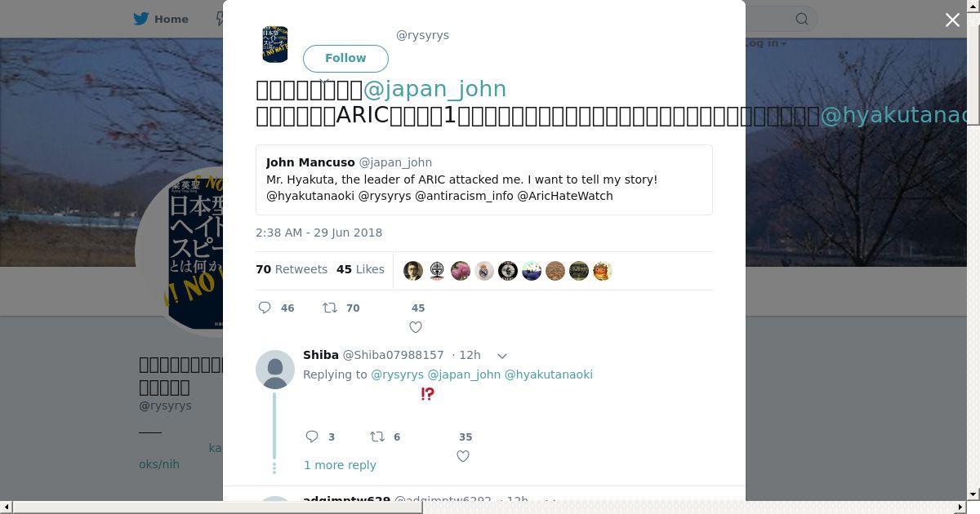Open the Log in dropdown
Image resolution: width=980 pixels, height=514 pixels.
[x=764, y=43]
